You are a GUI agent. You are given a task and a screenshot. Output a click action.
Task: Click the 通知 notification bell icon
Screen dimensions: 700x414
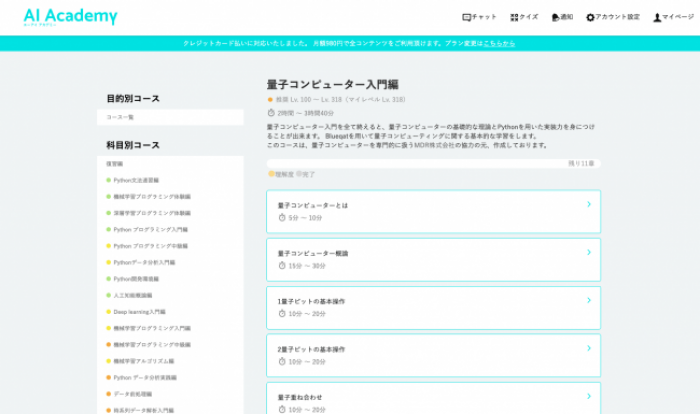point(555,17)
